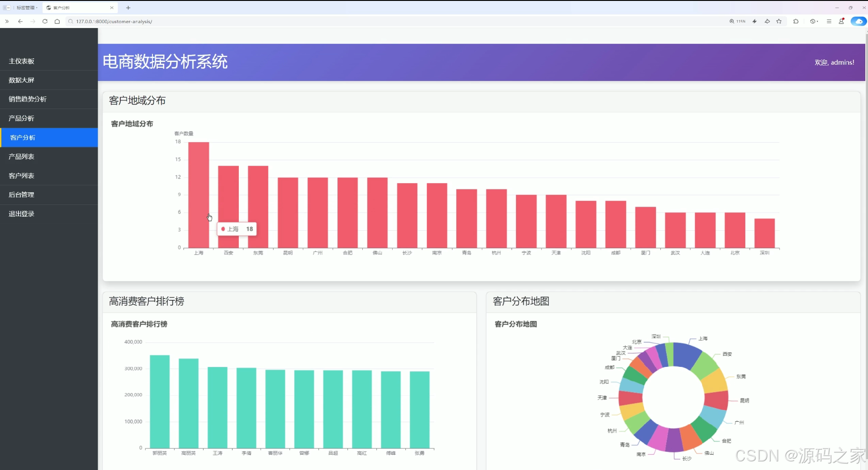Click the lightning bolt speed-mode icon
This screenshot has width=868, height=470.
(x=754, y=21)
